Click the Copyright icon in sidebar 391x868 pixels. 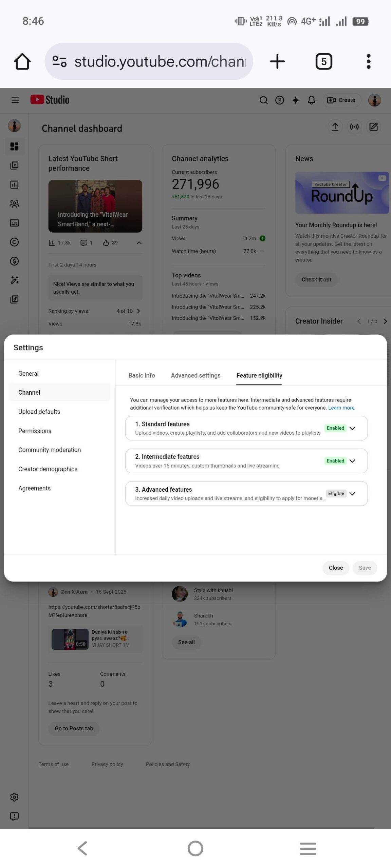(x=14, y=242)
